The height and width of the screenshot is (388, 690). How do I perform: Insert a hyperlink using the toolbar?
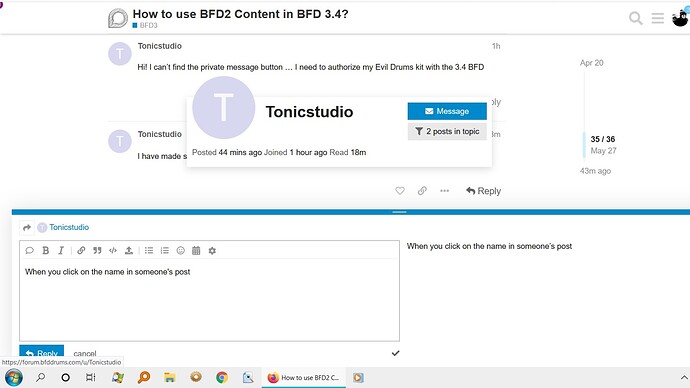coord(81,250)
